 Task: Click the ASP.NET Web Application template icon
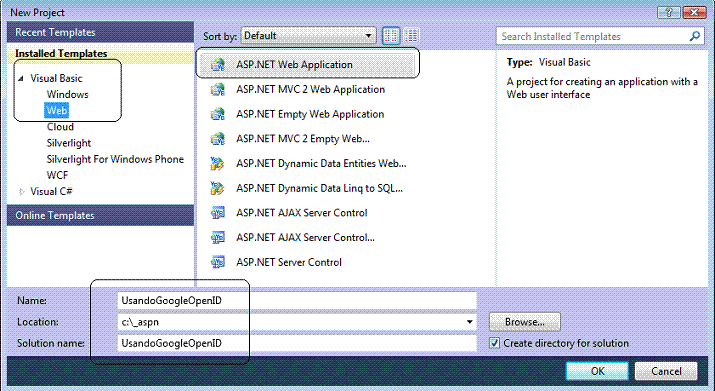pyautogui.click(x=218, y=65)
